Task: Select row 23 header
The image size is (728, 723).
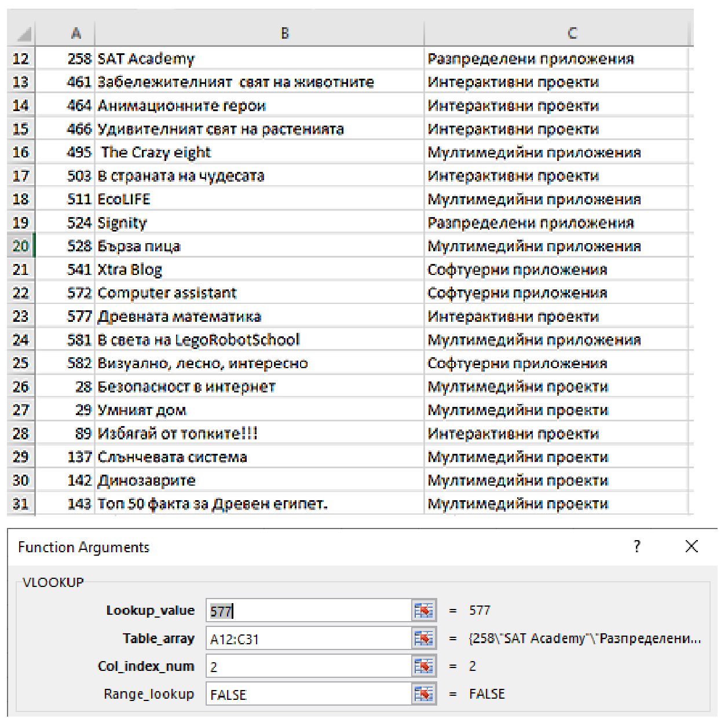Action: point(21,316)
